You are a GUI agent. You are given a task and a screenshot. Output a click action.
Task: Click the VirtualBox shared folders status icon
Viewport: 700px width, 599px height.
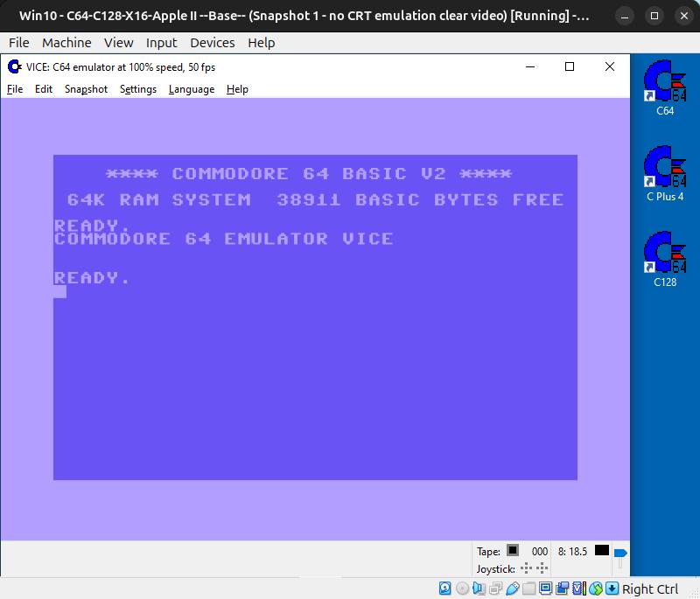pos(529,589)
